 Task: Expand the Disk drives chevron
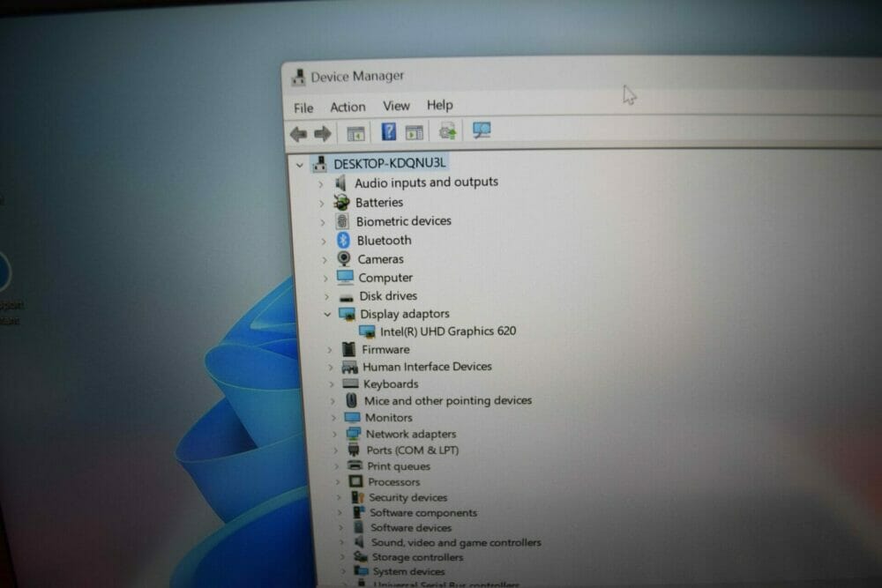327,296
